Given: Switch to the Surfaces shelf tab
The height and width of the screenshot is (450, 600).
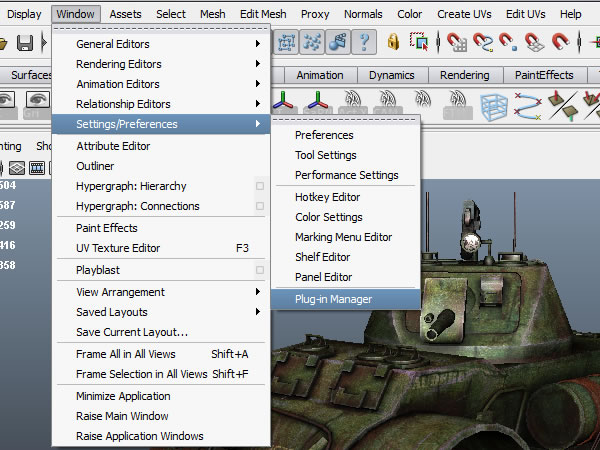Looking at the screenshot, I should pos(27,75).
